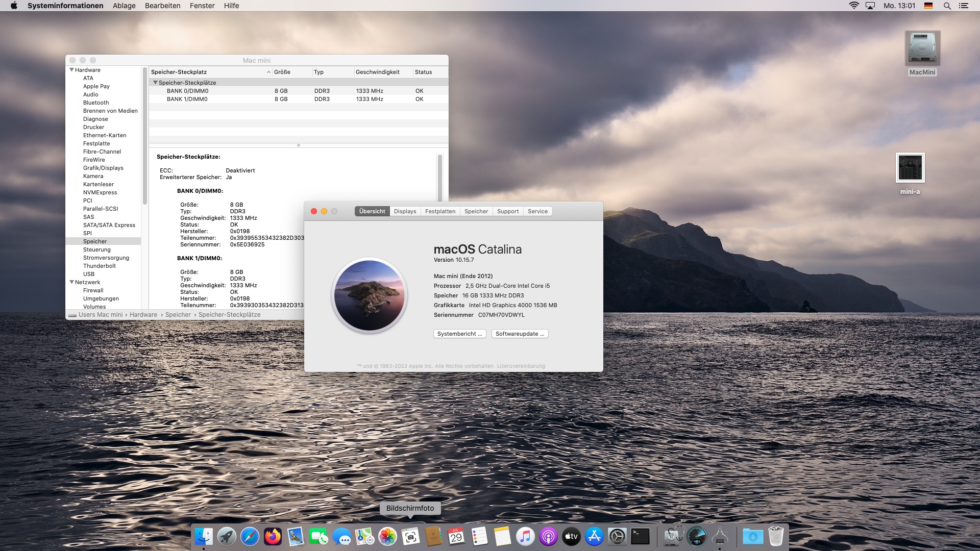Open the Ablage menu
Viewport: 980px width, 551px height.
(124, 6)
